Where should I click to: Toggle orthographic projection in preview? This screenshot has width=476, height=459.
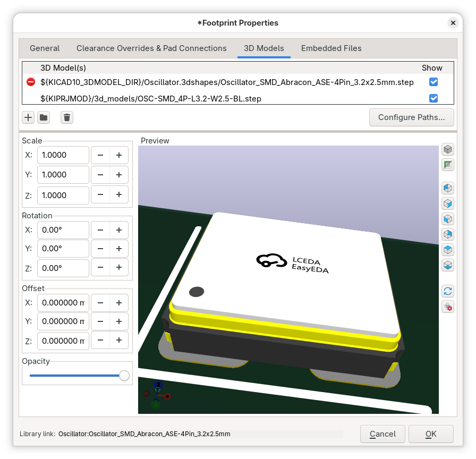click(448, 149)
